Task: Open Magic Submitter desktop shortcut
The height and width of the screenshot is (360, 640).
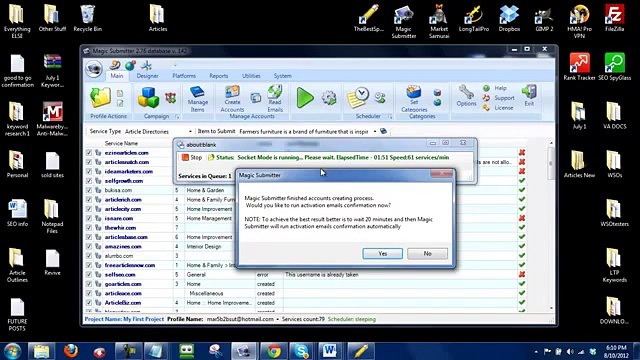Action: point(403,22)
